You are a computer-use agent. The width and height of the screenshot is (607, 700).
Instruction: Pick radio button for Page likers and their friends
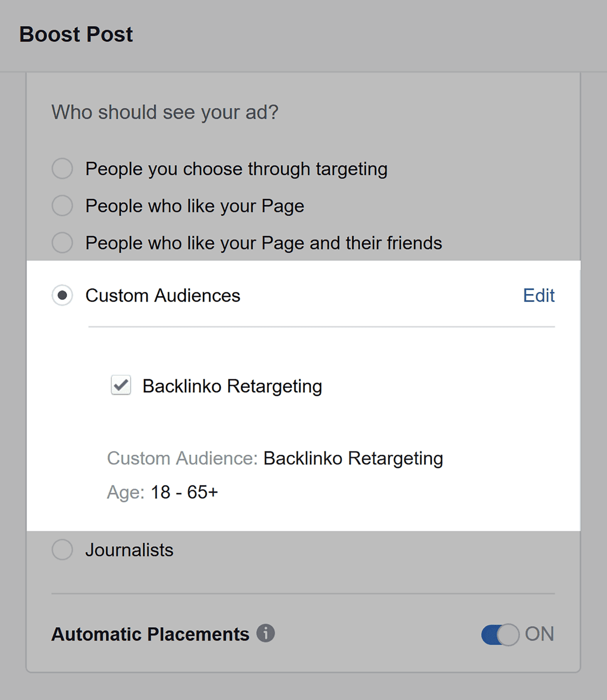(x=62, y=243)
